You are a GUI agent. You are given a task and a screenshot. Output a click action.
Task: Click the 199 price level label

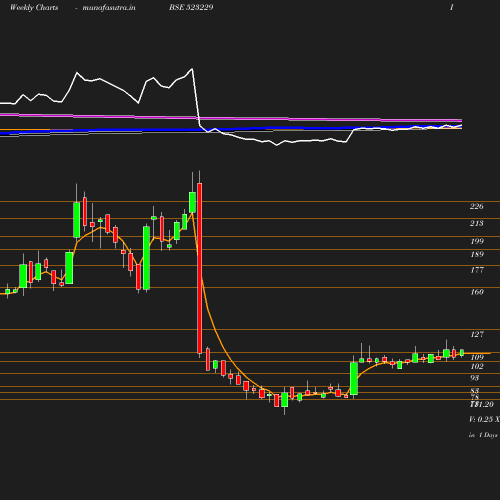tap(477, 241)
